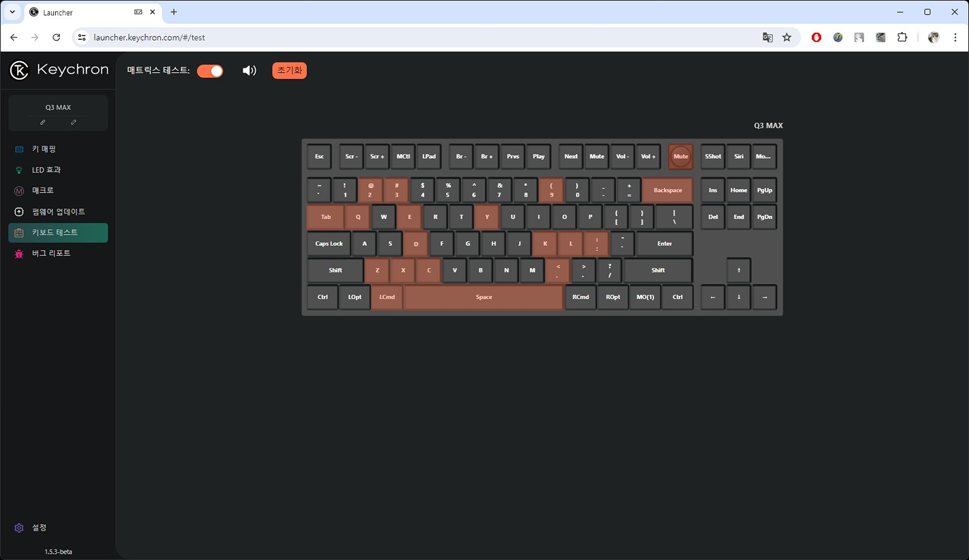Image resolution: width=969 pixels, height=560 pixels.
Task: Open a new browser tab
Action: click(x=174, y=12)
